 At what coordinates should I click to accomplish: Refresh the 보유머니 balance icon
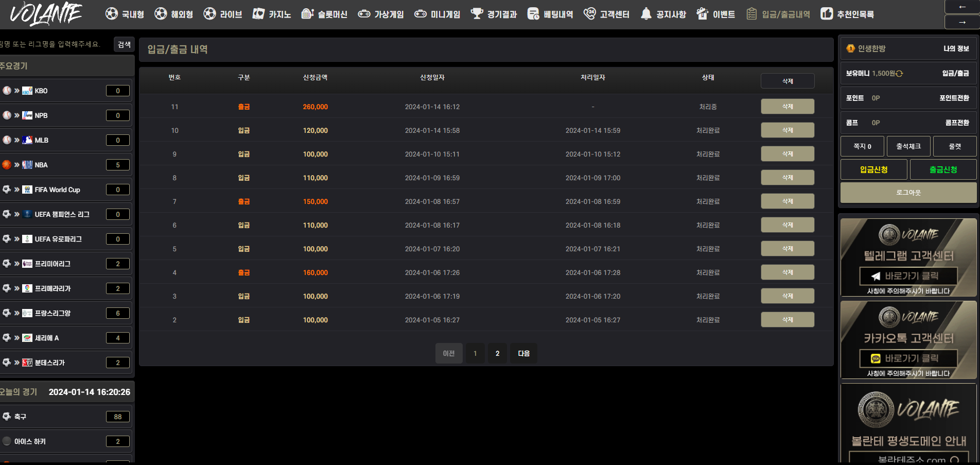(899, 74)
